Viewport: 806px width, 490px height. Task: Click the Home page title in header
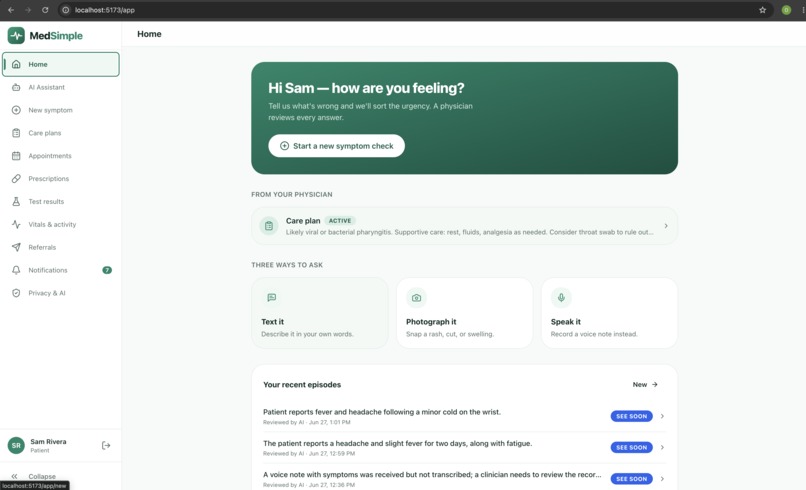tap(149, 34)
